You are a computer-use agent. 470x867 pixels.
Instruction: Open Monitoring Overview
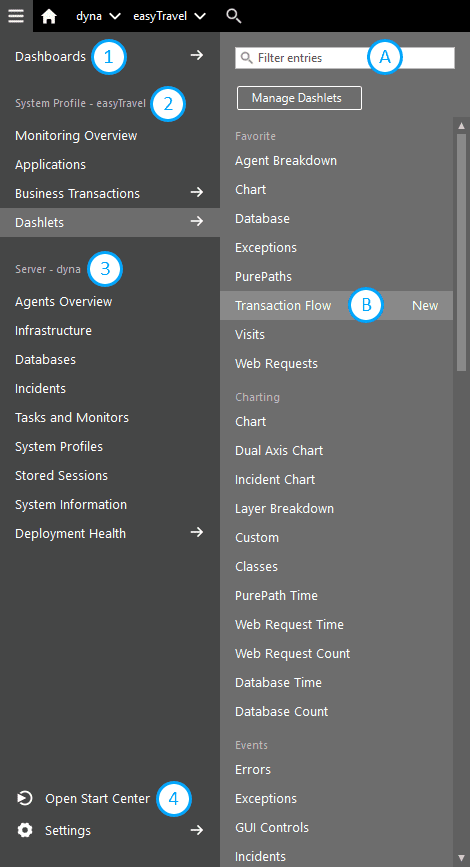pyautogui.click(x=76, y=135)
